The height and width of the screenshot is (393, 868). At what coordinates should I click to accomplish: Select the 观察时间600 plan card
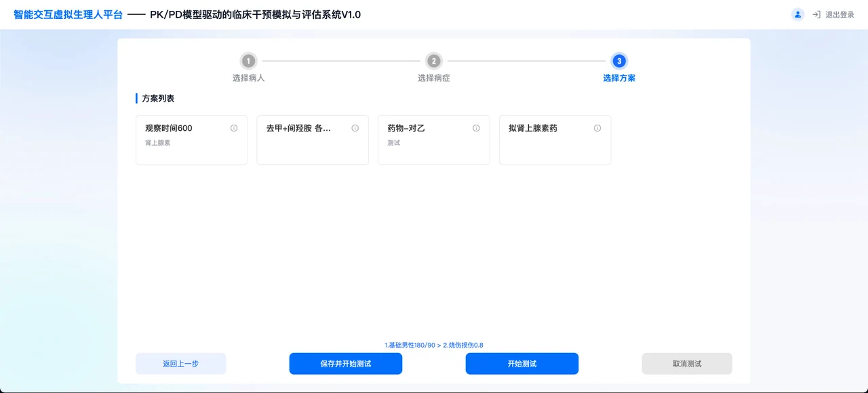192,140
